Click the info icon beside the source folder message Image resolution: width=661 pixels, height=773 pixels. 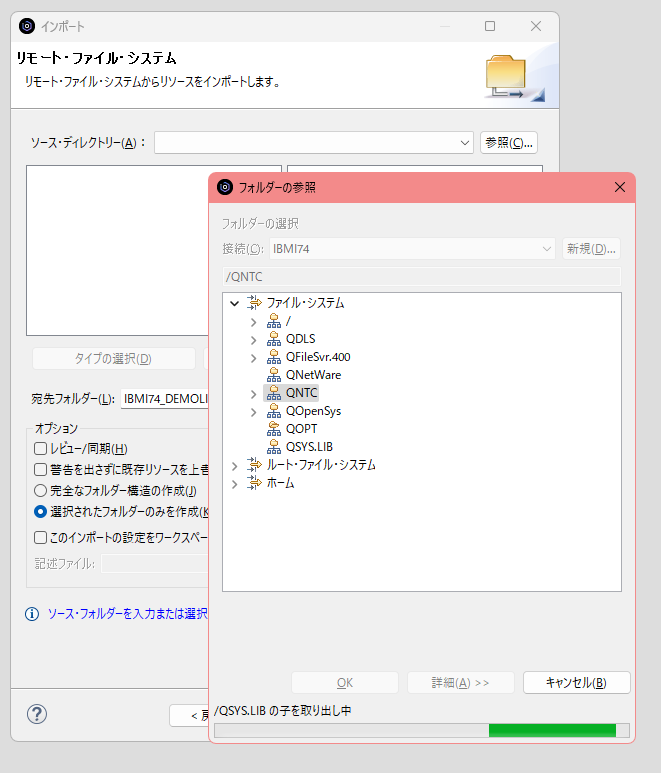[32, 614]
